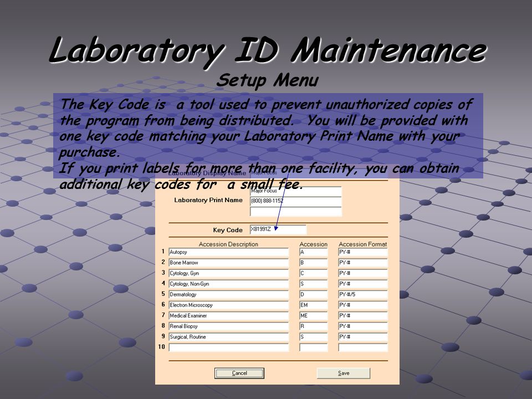The image size is (532, 399).
Task: Click the empty third Laboratory Print Name line
Action: [x=295, y=211]
